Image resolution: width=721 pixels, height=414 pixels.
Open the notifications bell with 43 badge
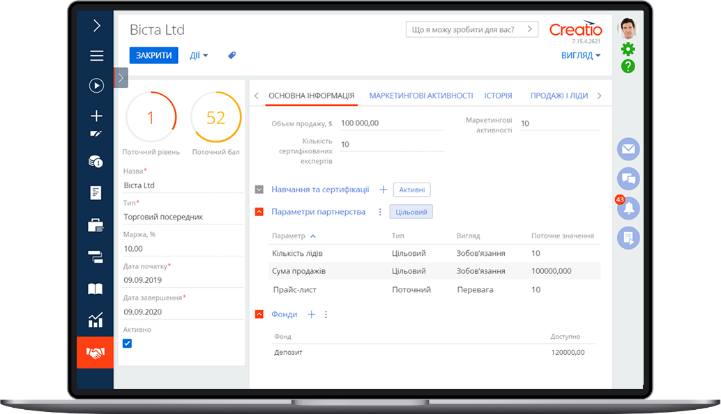628,208
